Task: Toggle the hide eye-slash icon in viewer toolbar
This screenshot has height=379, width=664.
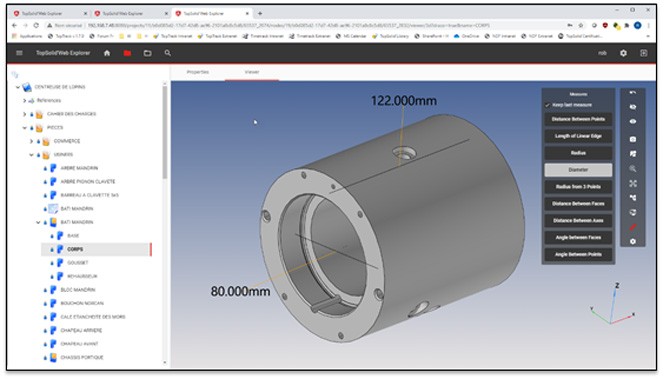Action: point(633,107)
